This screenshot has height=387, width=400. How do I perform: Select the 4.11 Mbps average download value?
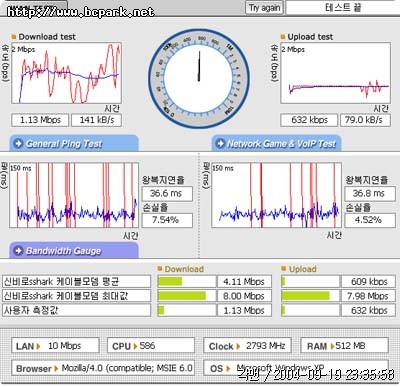pyautogui.click(x=244, y=282)
